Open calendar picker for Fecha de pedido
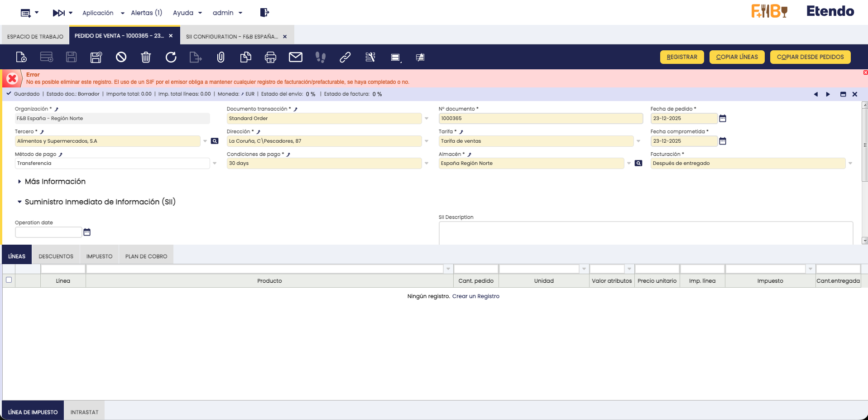Screen dimensions: 868x420 (723, 118)
